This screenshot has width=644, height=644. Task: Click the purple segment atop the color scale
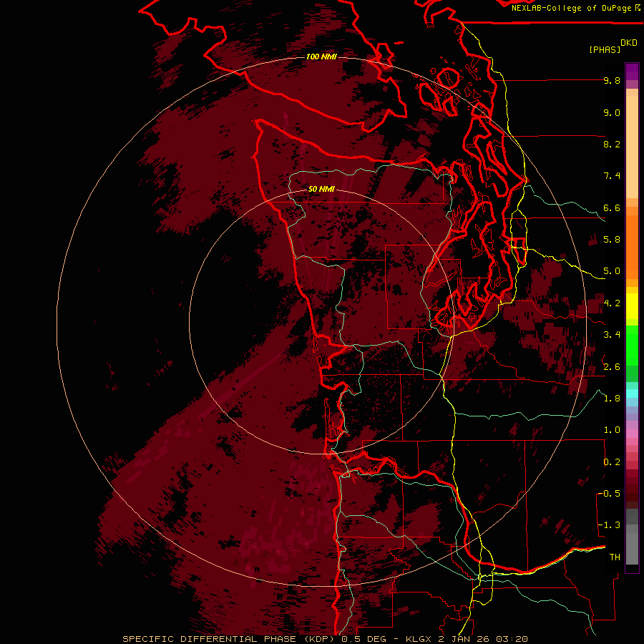coord(632,72)
